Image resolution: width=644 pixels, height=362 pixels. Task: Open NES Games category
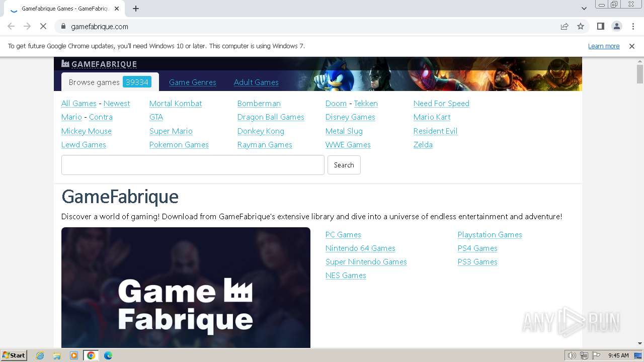(346, 276)
